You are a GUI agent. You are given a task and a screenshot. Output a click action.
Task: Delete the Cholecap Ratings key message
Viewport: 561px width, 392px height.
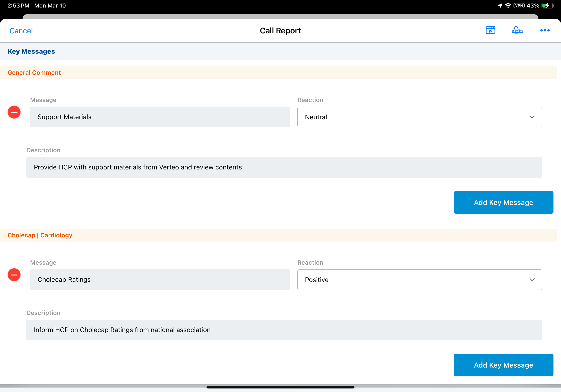[14, 275]
